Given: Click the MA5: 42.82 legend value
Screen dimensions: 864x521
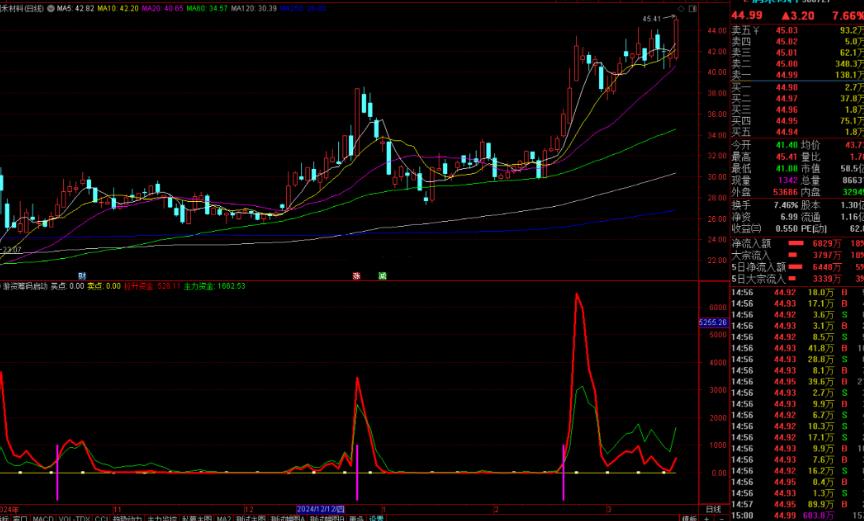Looking at the screenshot, I should pyautogui.click(x=75, y=9).
